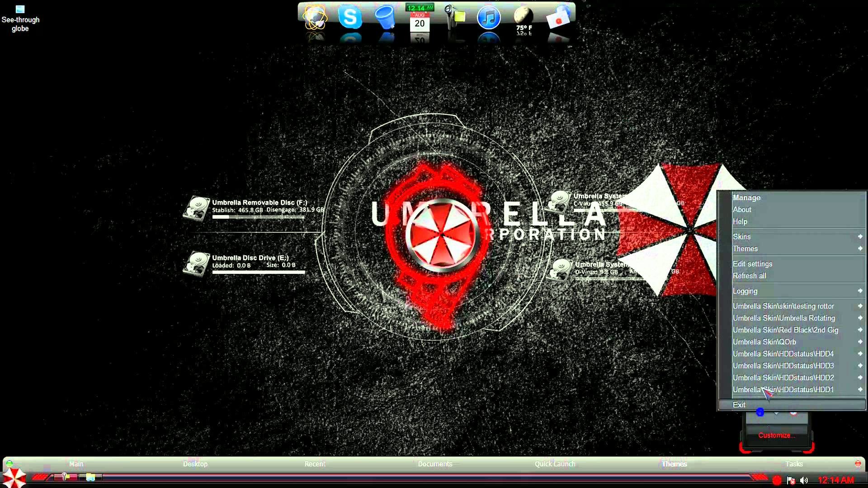The height and width of the screenshot is (488, 868).
Task: Click the red Customize... button
Action: click(x=776, y=435)
